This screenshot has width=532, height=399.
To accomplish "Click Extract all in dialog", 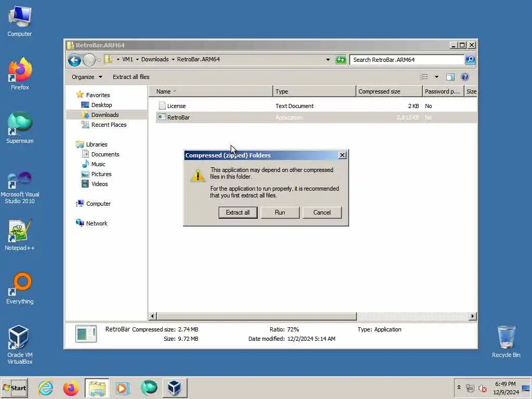I will (x=237, y=212).
